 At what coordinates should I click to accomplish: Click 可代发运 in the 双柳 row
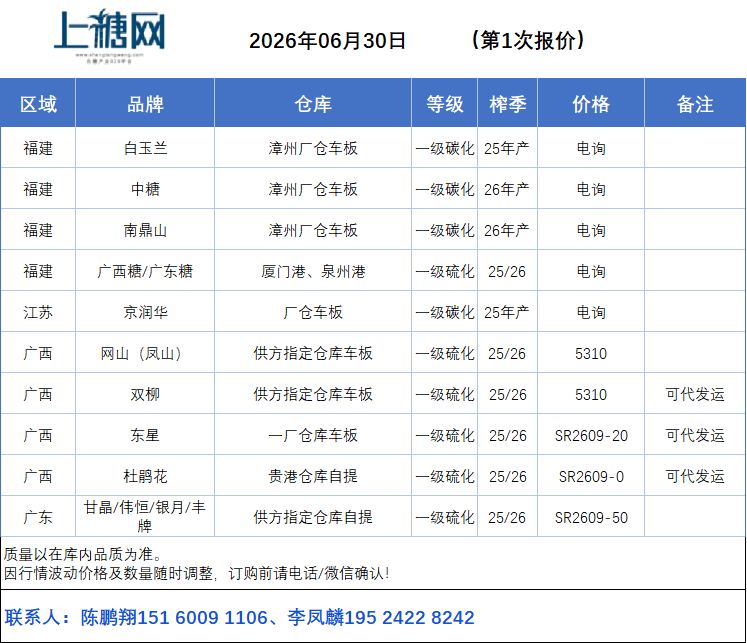695,394
